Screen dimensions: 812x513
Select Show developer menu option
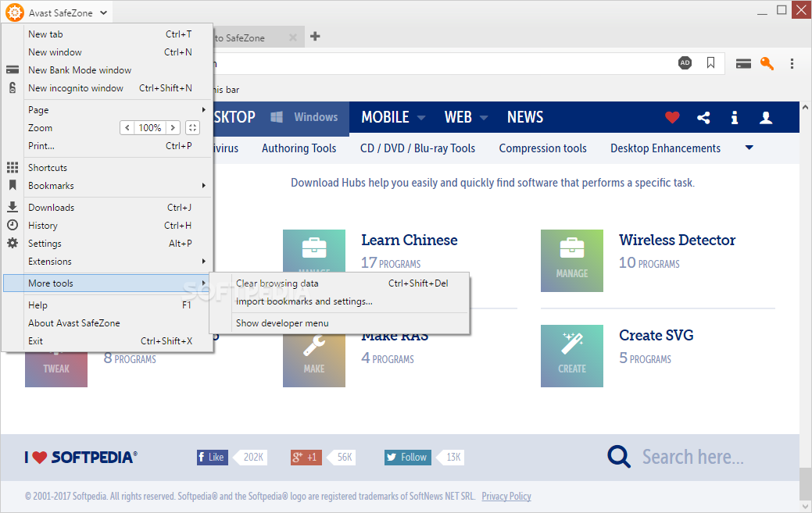(x=339, y=323)
